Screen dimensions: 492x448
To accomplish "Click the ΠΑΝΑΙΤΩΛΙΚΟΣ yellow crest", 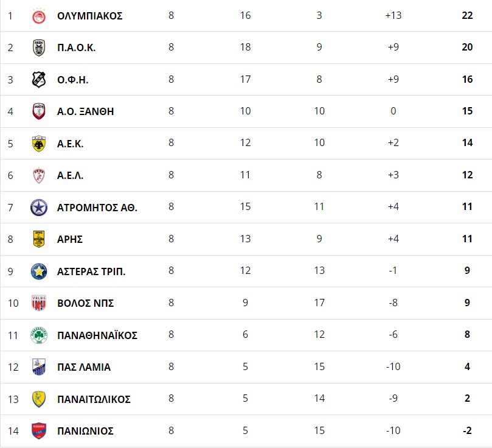I will click(x=39, y=399).
